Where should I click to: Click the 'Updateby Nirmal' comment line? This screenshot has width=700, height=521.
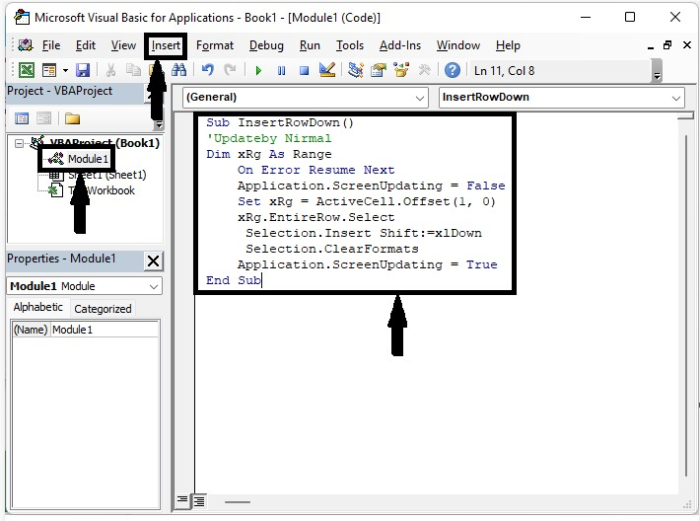click(x=269, y=138)
